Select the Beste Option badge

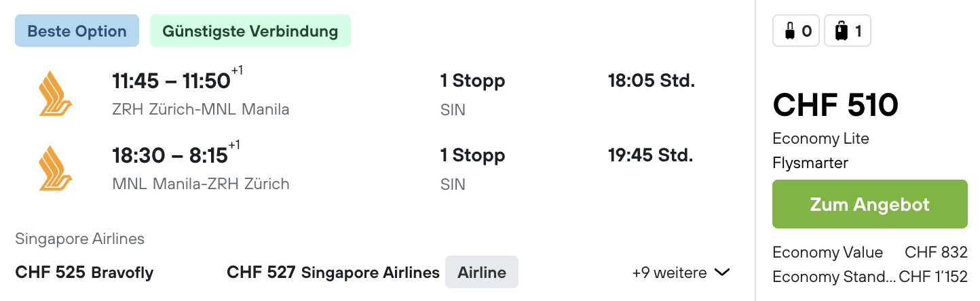77,31
